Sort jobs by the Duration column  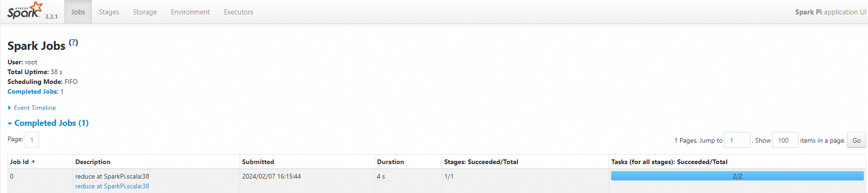(390, 162)
